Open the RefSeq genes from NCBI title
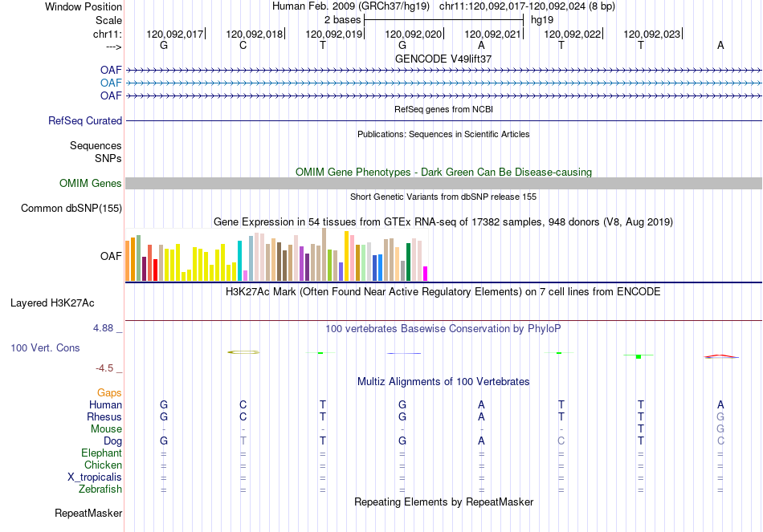The width and height of the screenshot is (763, 532). tap(443, 109)
